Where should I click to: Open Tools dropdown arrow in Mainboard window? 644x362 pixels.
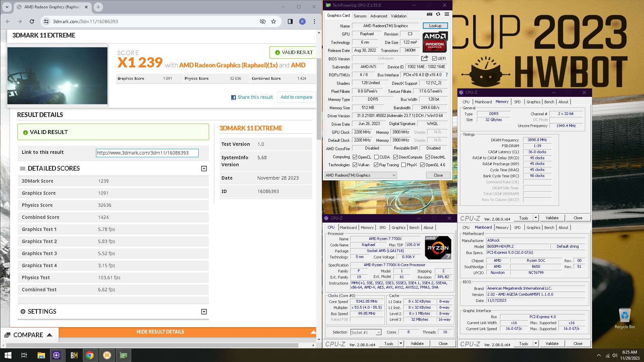[536, 344]
